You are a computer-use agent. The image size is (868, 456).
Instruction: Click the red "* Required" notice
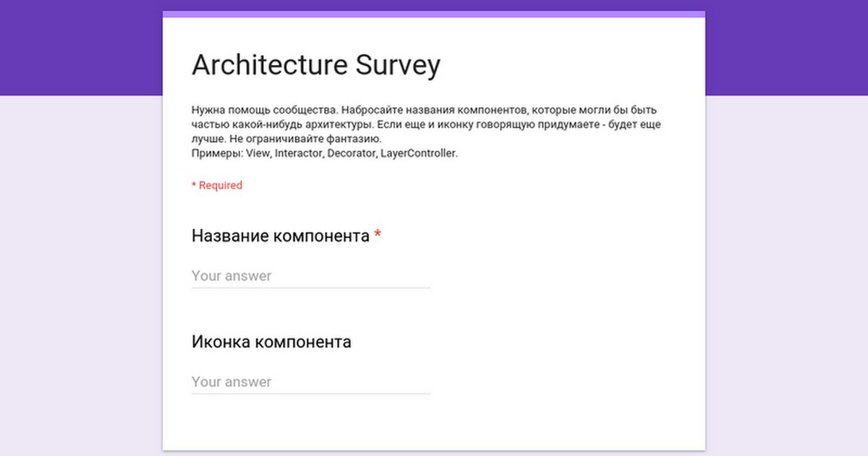click(x=217, y=185)
